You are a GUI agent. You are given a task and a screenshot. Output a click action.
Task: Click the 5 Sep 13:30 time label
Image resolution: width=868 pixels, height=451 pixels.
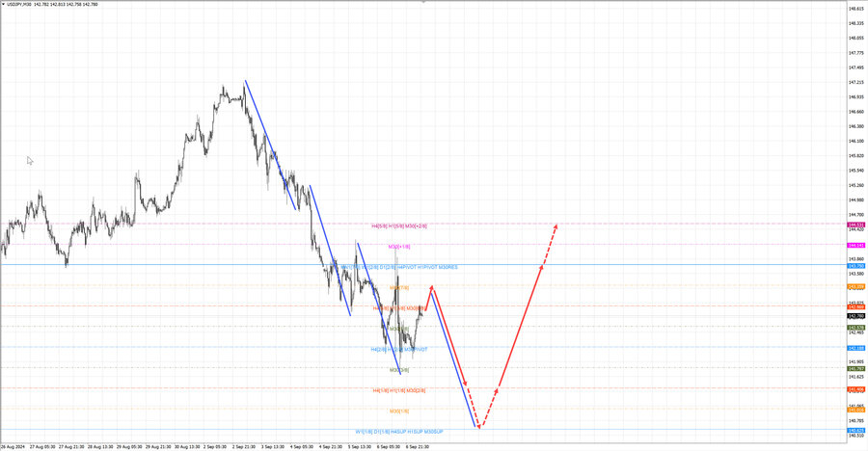[360, 446]
